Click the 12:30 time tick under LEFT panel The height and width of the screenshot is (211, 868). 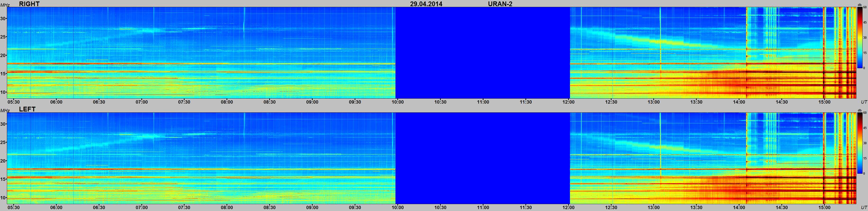pyautogui.click(x=611, y=207)
